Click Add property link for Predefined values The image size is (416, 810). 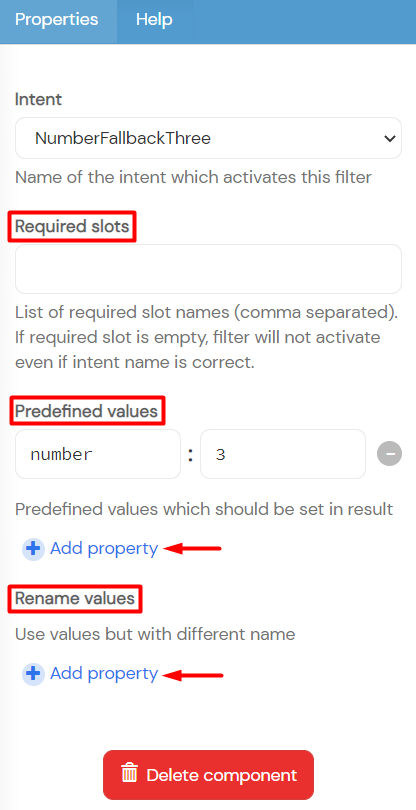(x=104, y=549)
